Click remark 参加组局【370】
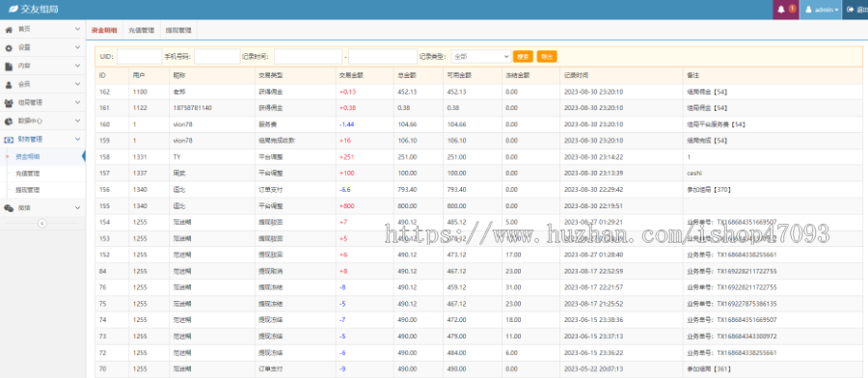 [x=709, y=190]
